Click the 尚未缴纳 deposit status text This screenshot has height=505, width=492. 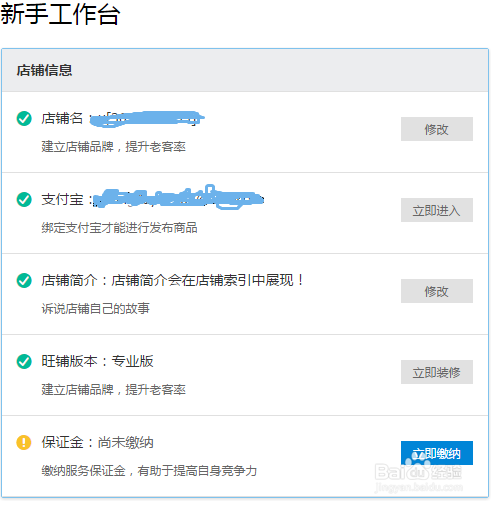pos(125,443)
